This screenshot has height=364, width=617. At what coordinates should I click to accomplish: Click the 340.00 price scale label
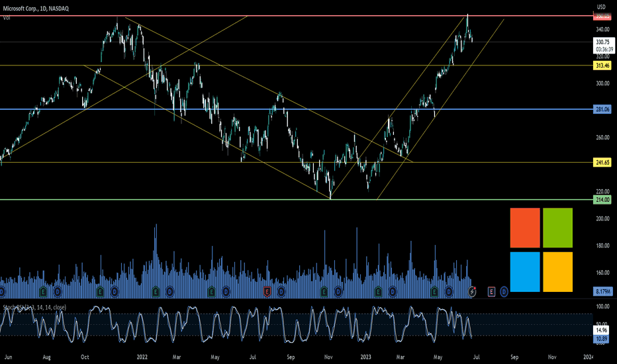click(602, 30)
